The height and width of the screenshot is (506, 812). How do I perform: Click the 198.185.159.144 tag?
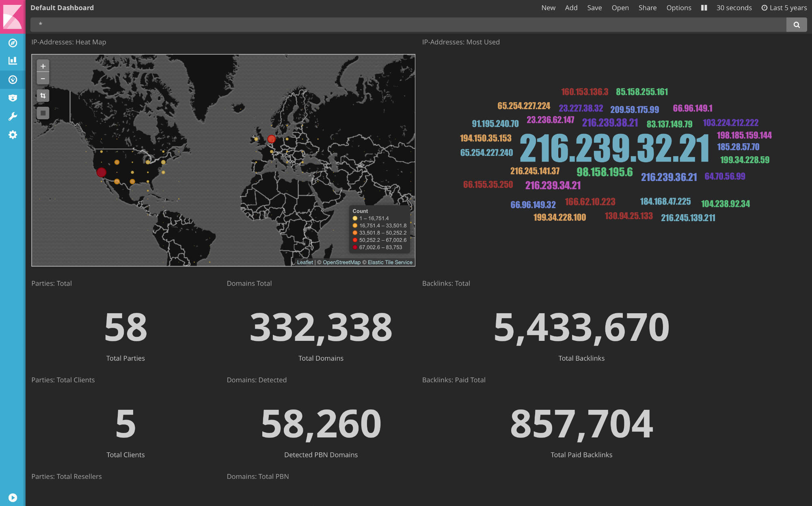(744, 135)
